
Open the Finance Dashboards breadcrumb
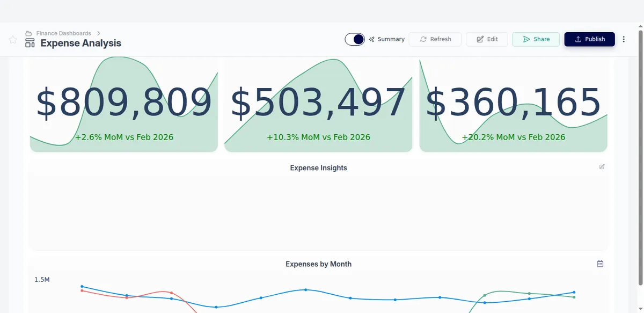63,33
